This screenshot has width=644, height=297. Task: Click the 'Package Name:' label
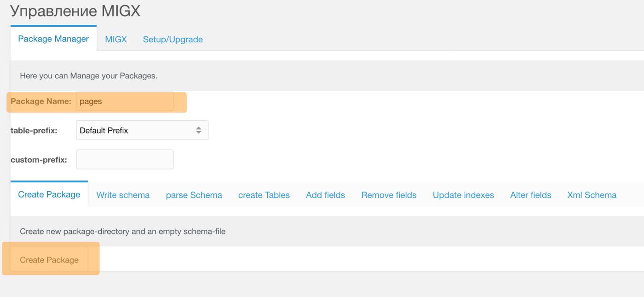pyautogui.click(x=41, y=102)
